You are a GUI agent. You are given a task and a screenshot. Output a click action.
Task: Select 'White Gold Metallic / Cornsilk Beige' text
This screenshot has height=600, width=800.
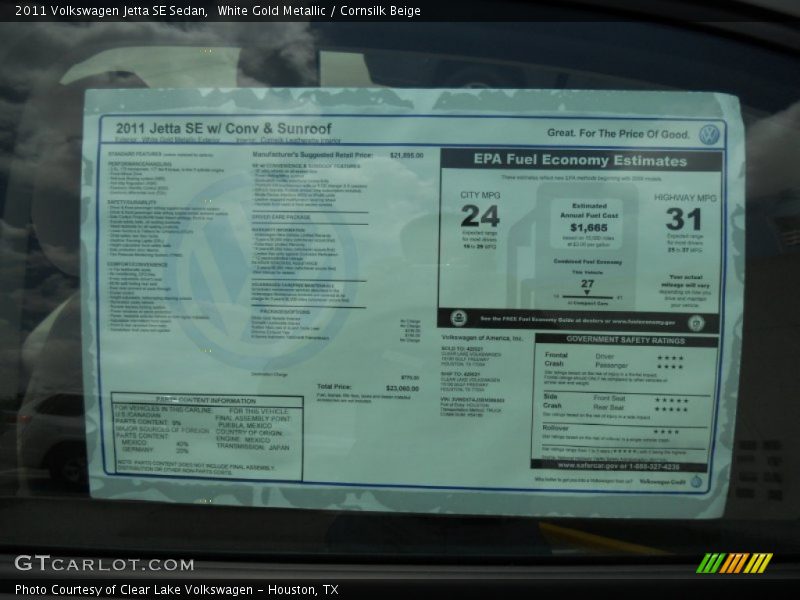pyautogui.click(x=319, y=11)
